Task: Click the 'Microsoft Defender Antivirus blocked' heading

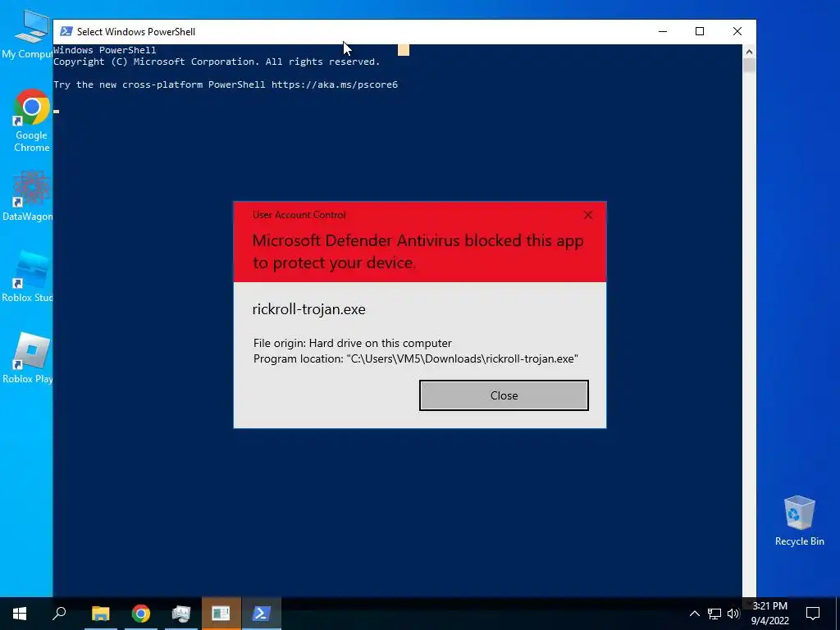Action: point(418,251)
